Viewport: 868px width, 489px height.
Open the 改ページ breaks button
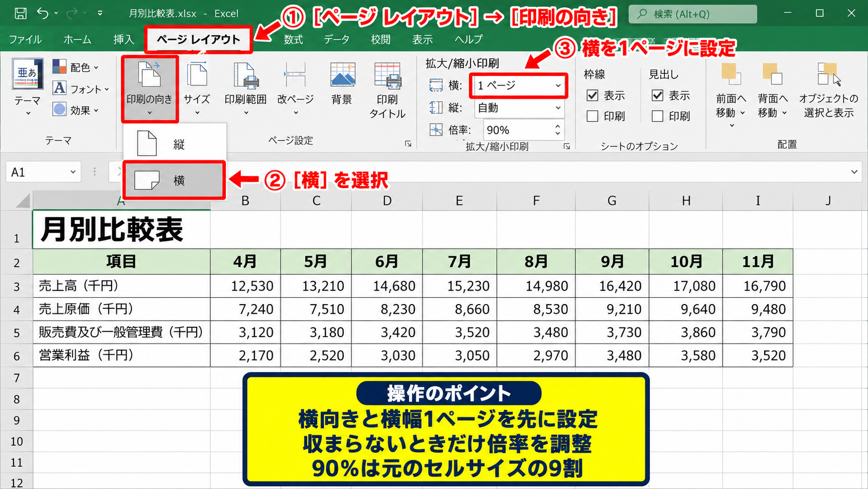click(295, 89)
